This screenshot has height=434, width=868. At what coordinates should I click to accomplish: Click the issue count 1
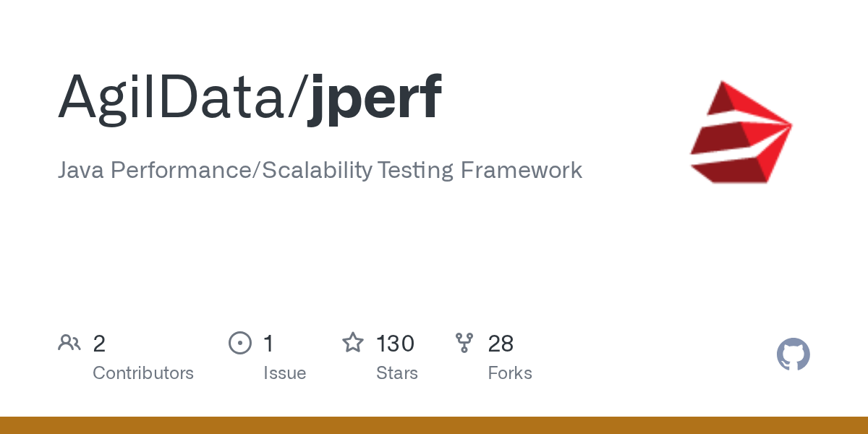click(x=268, y=344)
